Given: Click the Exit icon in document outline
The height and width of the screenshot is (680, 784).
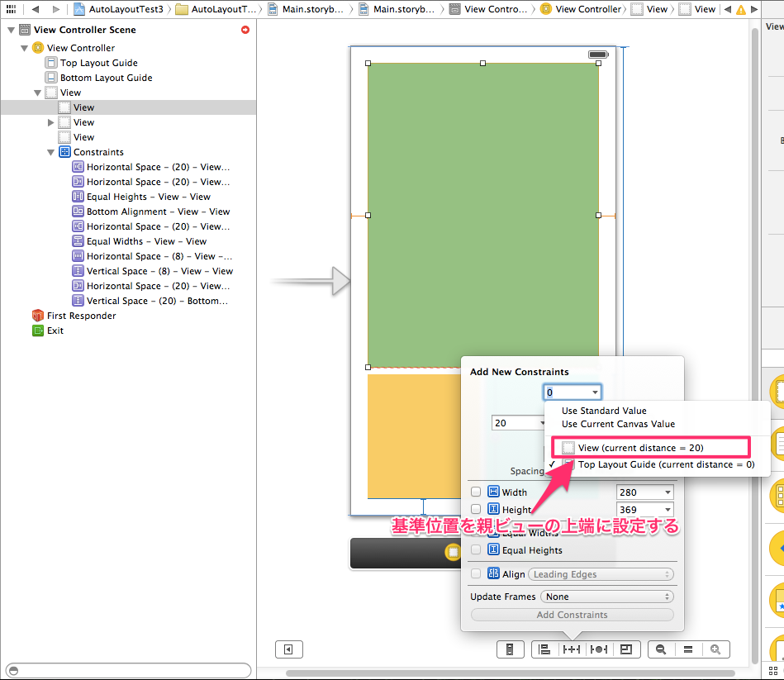Looking at the screenshot, I should pos(36,330).
